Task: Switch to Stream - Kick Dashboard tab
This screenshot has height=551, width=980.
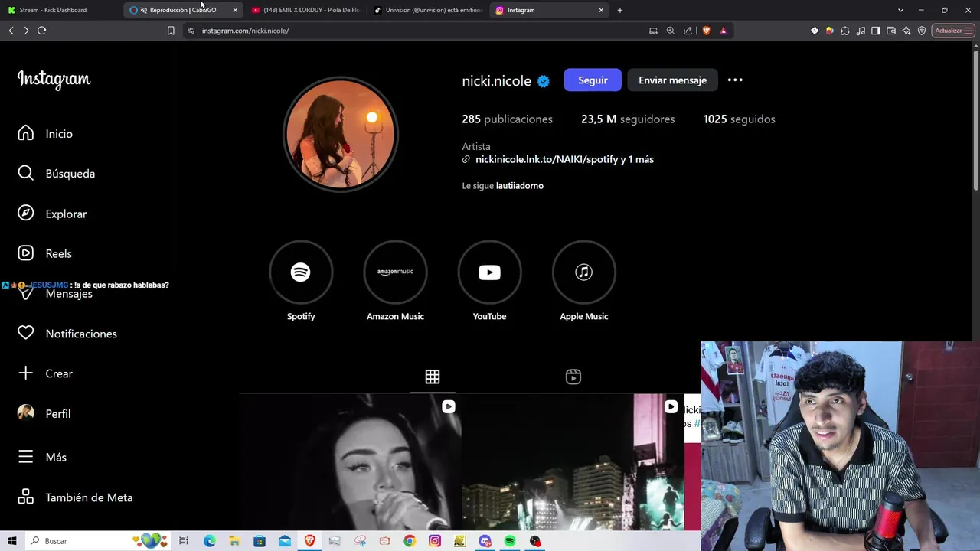Action: [61, 10]
